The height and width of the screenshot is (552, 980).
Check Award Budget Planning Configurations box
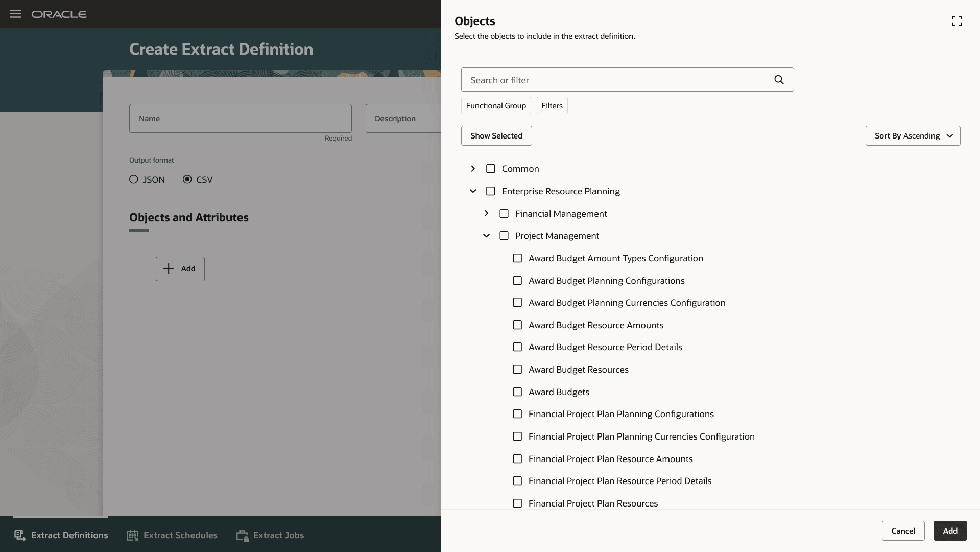(517, 281)
